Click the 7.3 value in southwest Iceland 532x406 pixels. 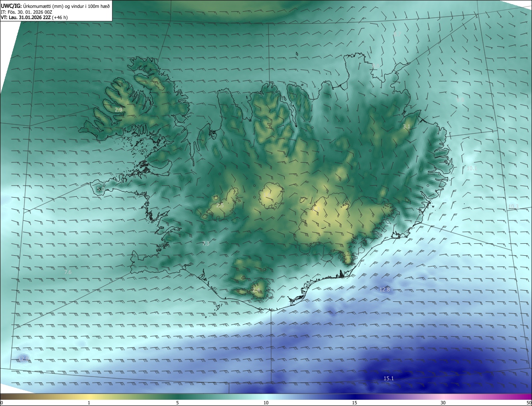coord(206,243)
